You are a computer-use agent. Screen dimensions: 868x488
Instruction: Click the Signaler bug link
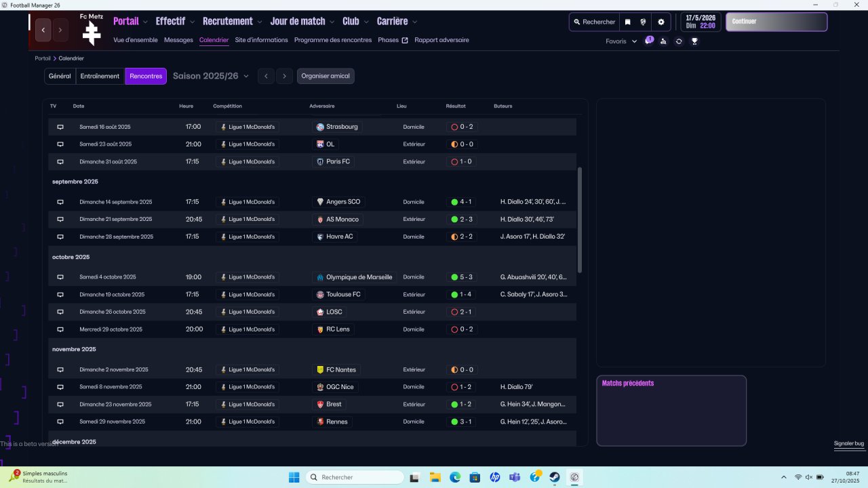(x=849, y=443)
